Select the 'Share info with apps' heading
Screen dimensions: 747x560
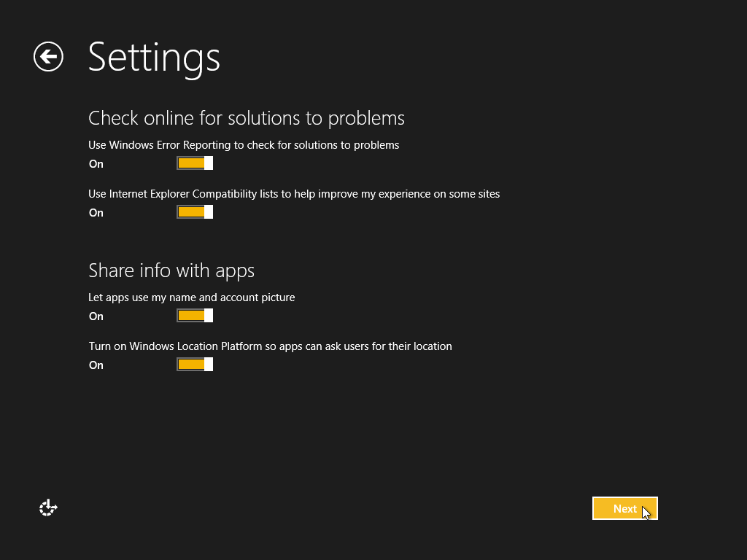(171, 271)
